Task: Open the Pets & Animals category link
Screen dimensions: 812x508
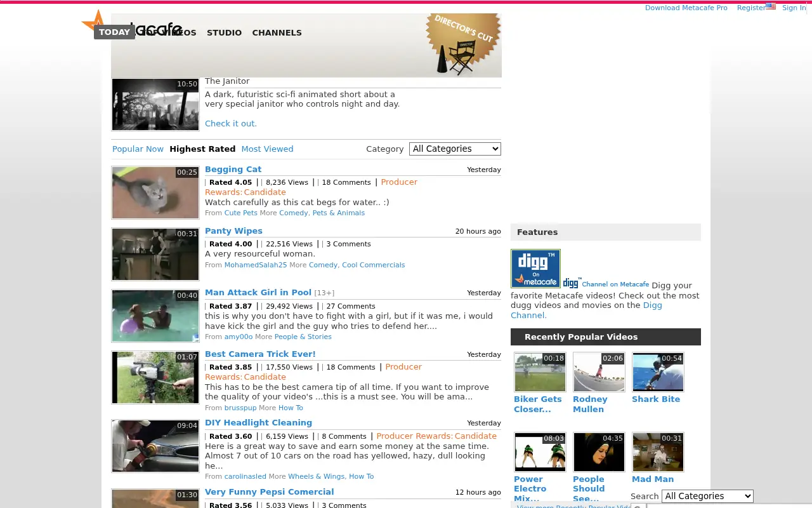Action: click(339, 213)
